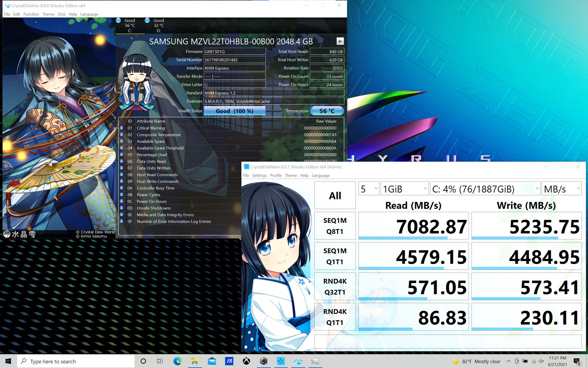Open the Windows Start menu
This screenshot has width=588, height=368.
pyautogui.click(x=8, y=361)
